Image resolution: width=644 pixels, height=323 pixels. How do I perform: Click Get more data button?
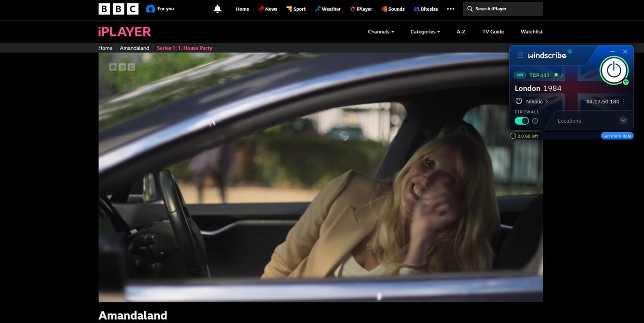point(617,136)
